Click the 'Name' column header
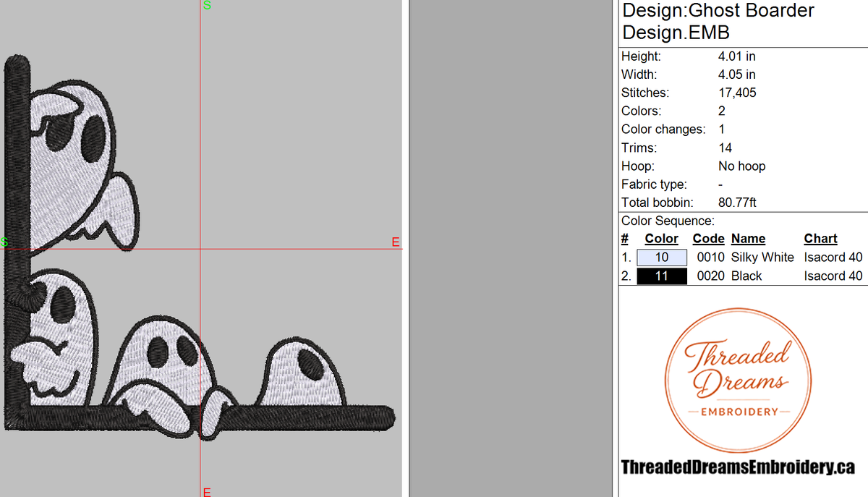Image resolution: width=868 pixels, height=497 pixels. pos(748,239)
